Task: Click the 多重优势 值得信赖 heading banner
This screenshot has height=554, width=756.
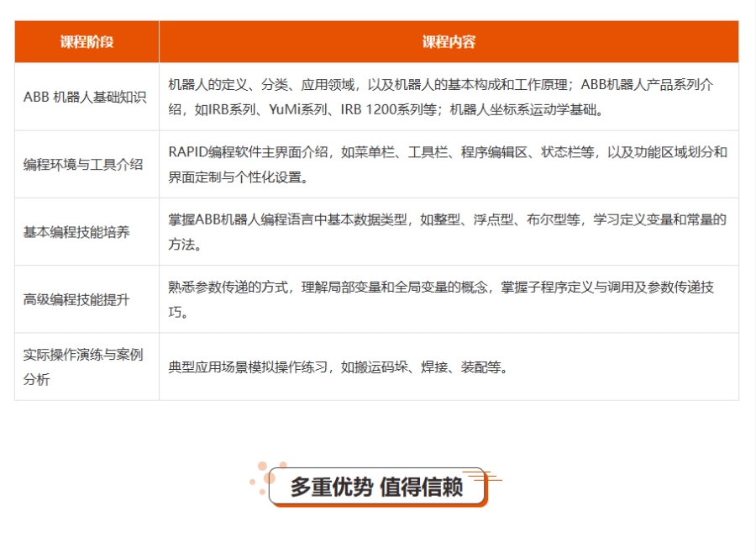Action: click(x=376, y=488)
